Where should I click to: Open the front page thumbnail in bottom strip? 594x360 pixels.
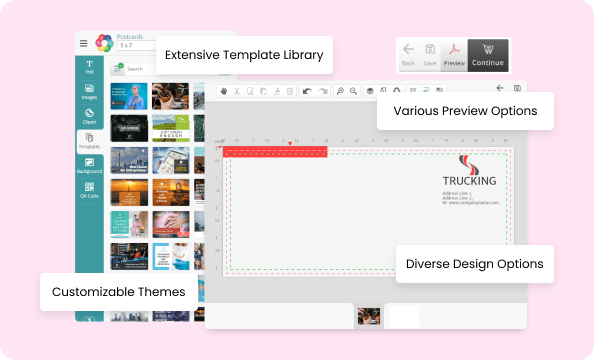369,316
